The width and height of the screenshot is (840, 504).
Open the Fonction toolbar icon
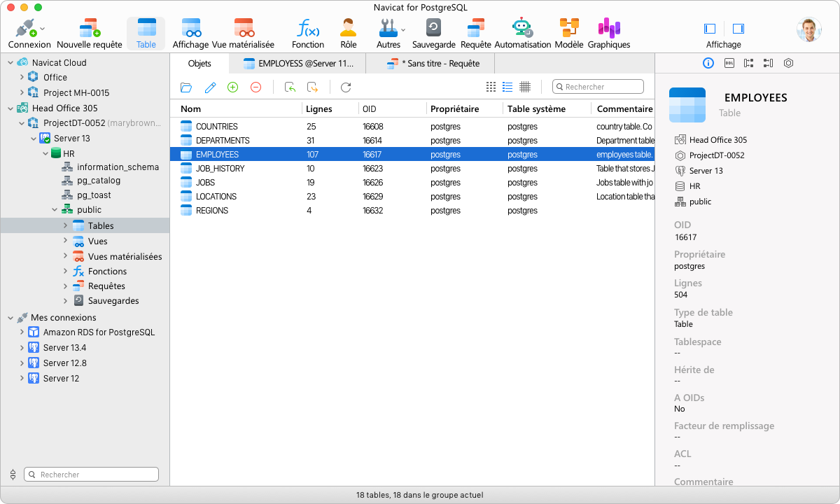(308, 34)
